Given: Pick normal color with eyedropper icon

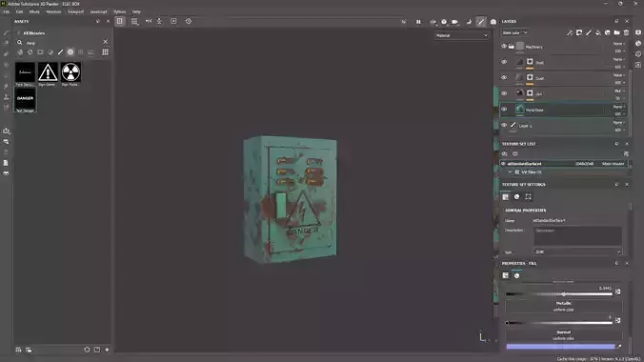Looking at the screenshot, I should (619, 347).
